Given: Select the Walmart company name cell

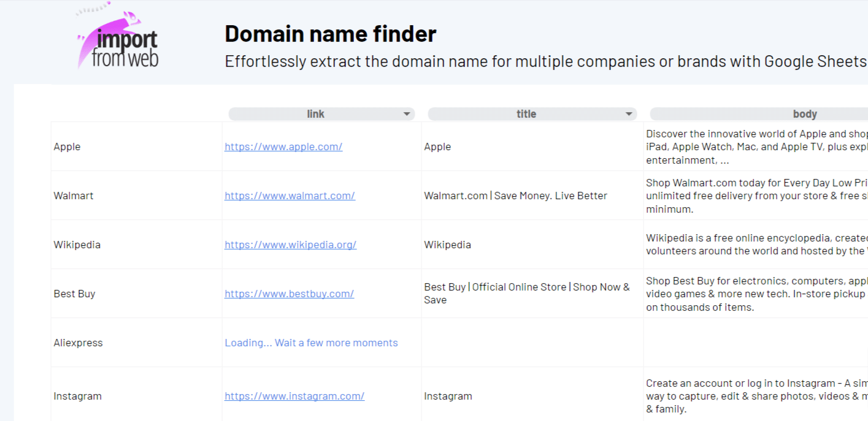Looking at the screenshot, I should click(x=74, y=195).
